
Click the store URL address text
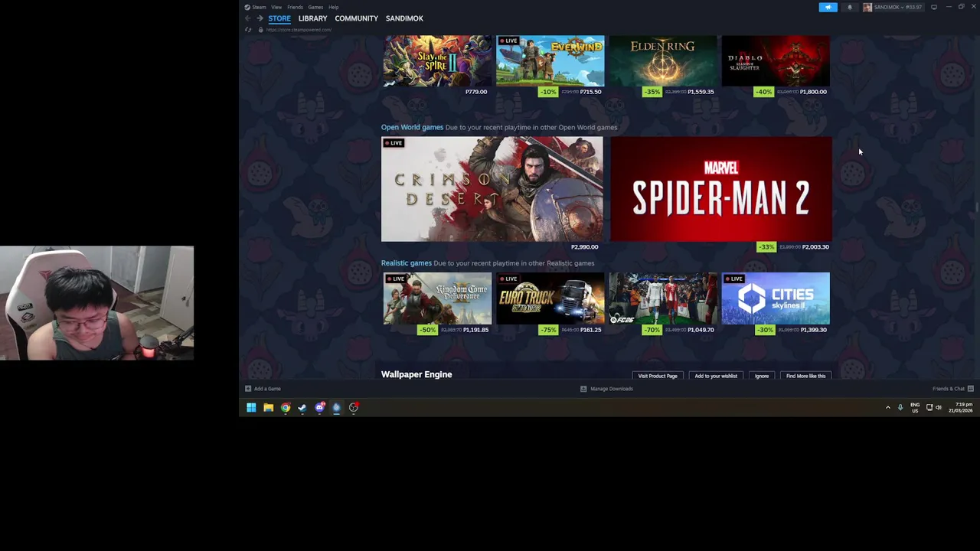pos(299,30)
